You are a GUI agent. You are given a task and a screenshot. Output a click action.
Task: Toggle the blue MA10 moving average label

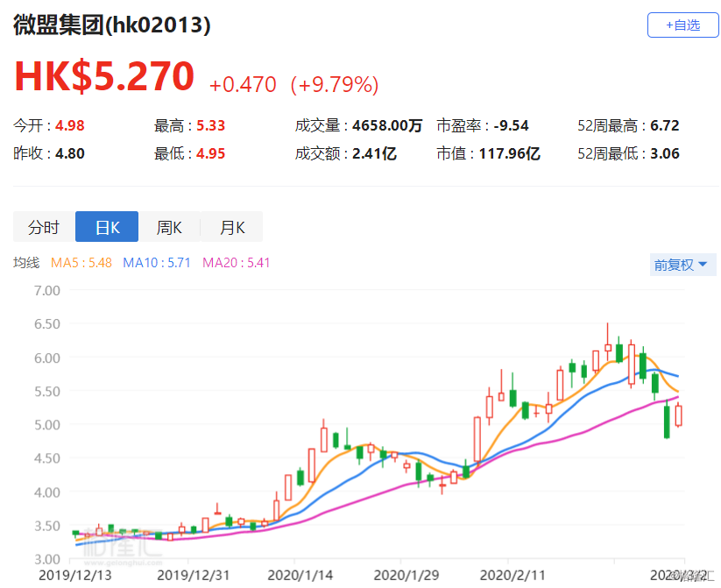157,262
